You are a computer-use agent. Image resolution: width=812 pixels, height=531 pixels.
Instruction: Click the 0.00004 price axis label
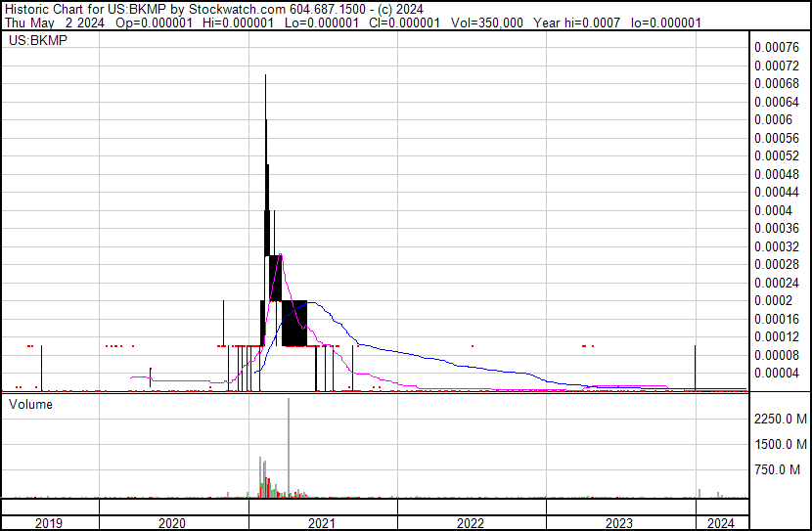pyautogui.click(x=774, y=373)
